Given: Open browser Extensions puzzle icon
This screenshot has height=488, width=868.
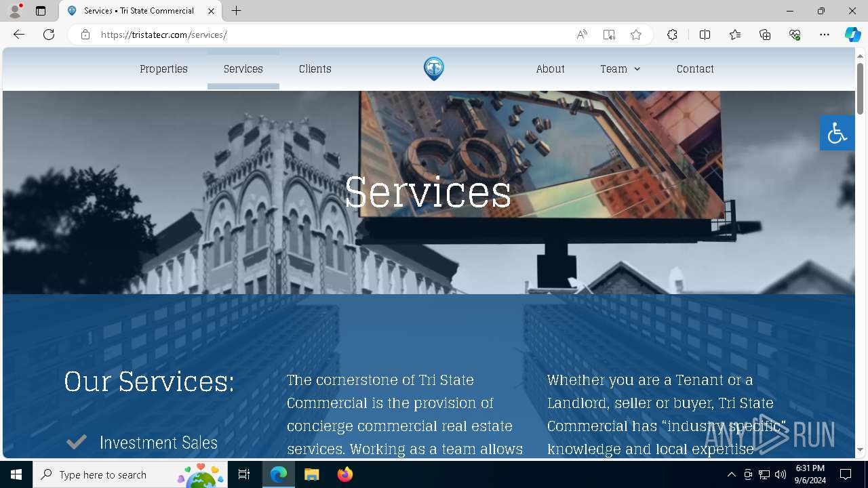Looking at the screenshot, I should [672, 35].
